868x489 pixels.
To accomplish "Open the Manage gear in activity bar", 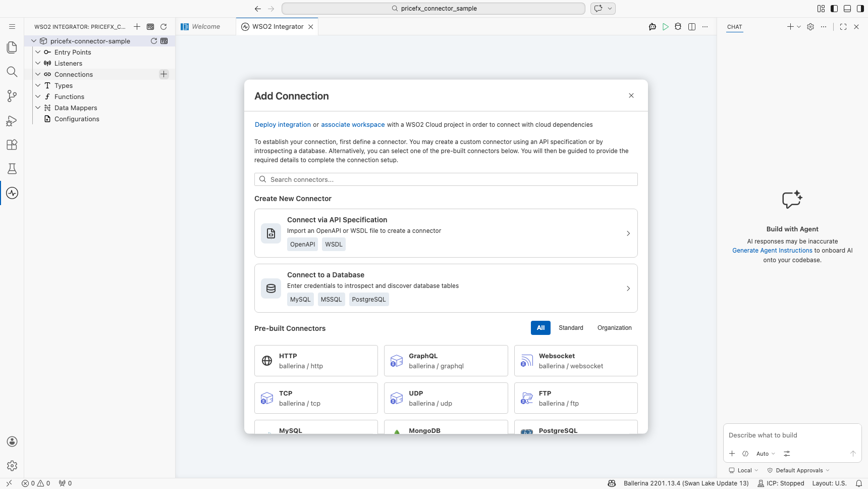I will pyautogui.click(x=12, y=466).
